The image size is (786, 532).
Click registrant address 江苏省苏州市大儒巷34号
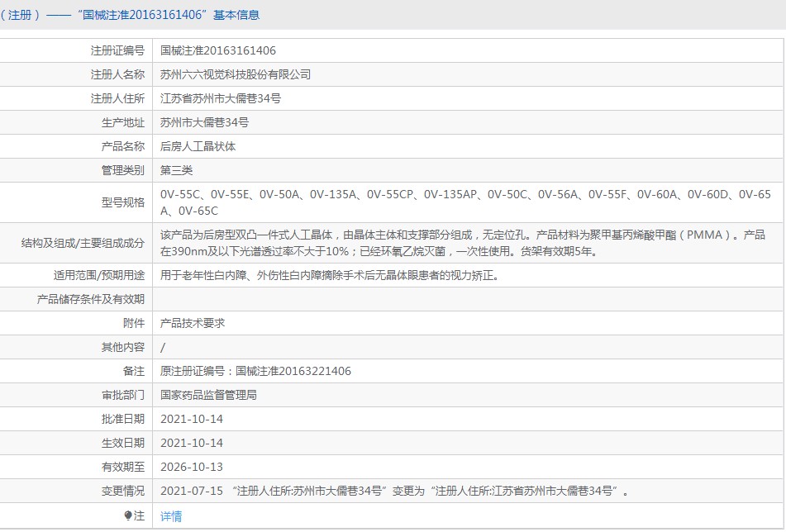point(221,98)
